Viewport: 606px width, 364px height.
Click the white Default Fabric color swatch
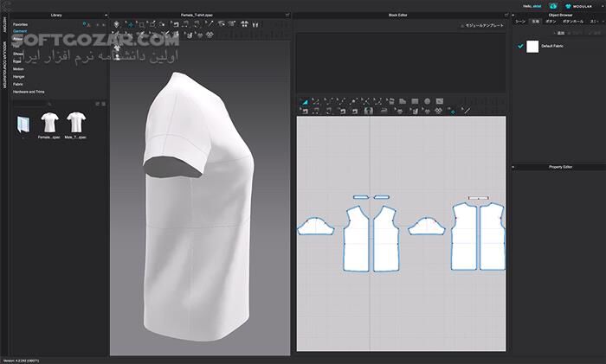[532, 46]
